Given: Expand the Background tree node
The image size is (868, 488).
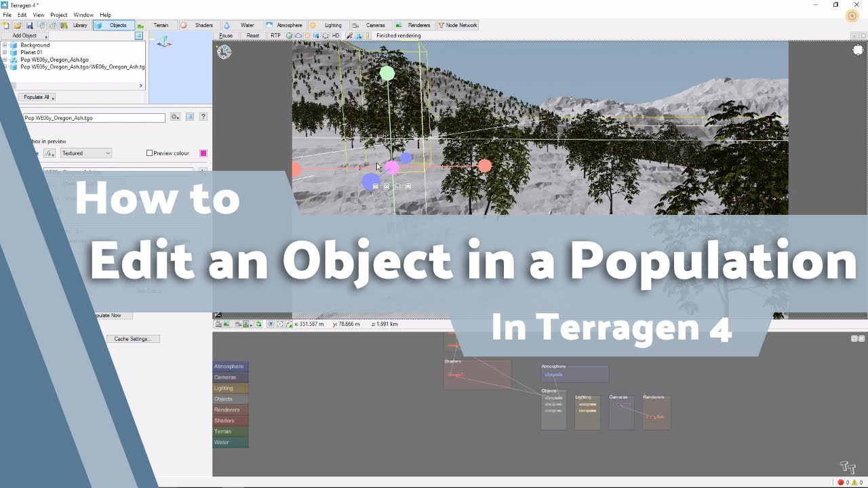Looking at the screenshot, I should tap(5, 45).
